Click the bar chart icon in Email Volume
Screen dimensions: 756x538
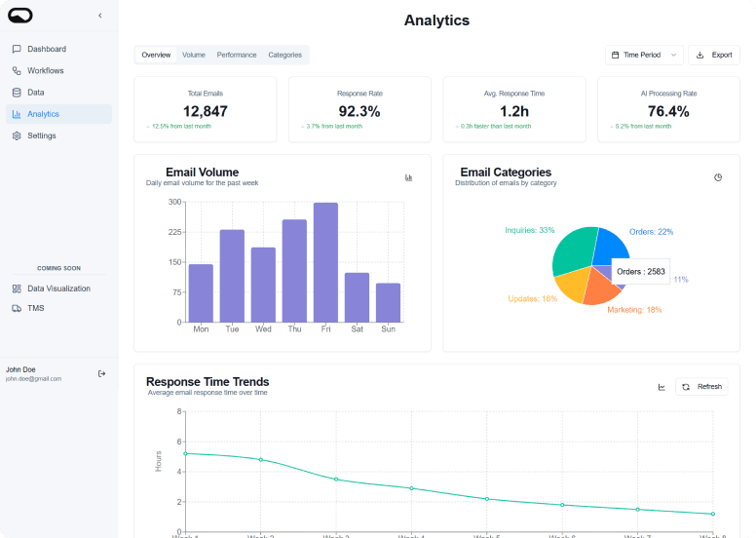tap(409, 177)
